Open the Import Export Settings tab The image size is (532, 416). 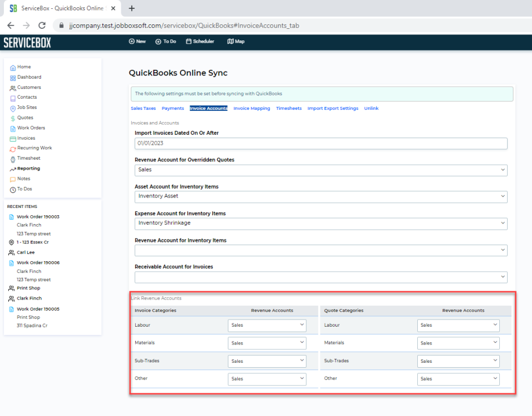333,108
